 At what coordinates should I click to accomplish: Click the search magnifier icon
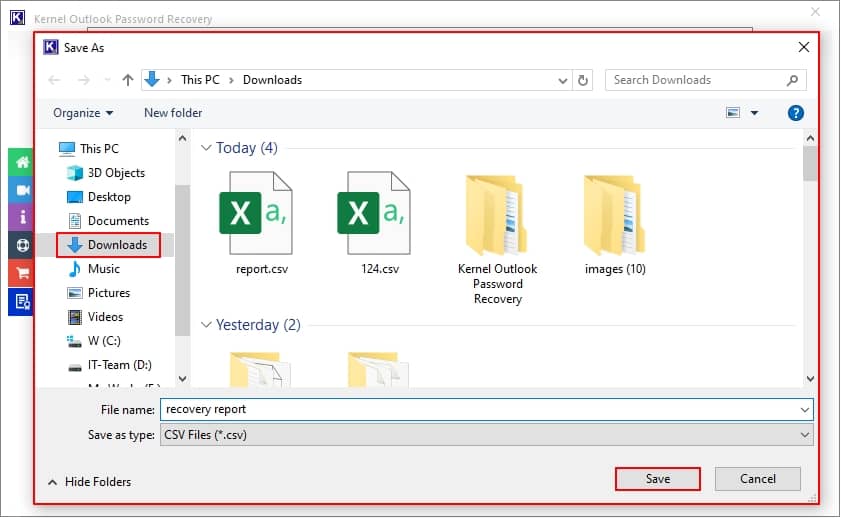tap(792, 80)
